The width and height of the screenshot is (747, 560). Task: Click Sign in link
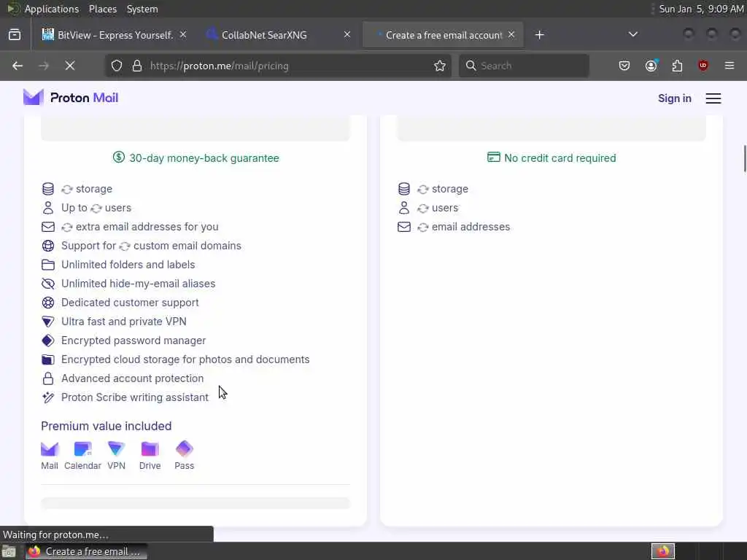[x=674, y=98]
